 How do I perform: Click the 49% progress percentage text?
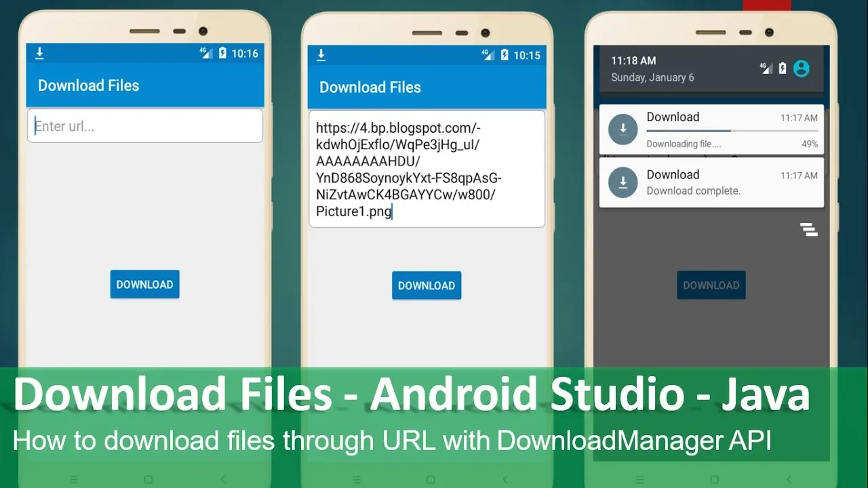coord(810,144)
